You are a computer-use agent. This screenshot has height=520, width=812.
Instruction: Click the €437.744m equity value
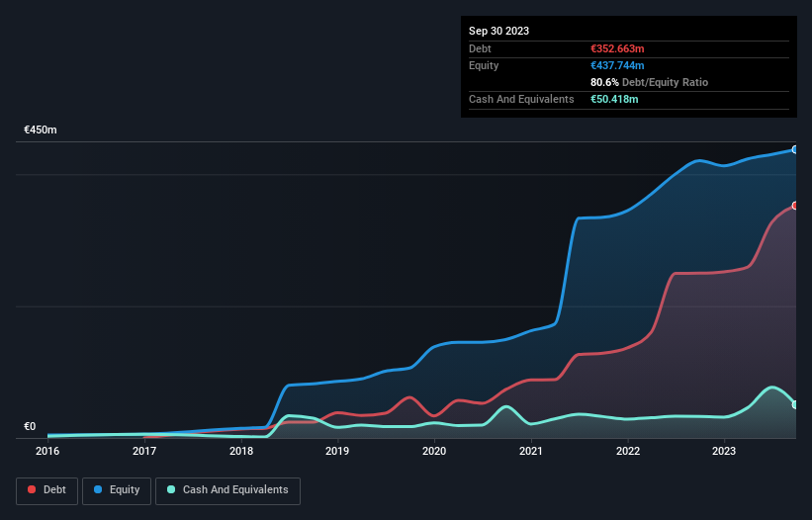click(617, 65)
